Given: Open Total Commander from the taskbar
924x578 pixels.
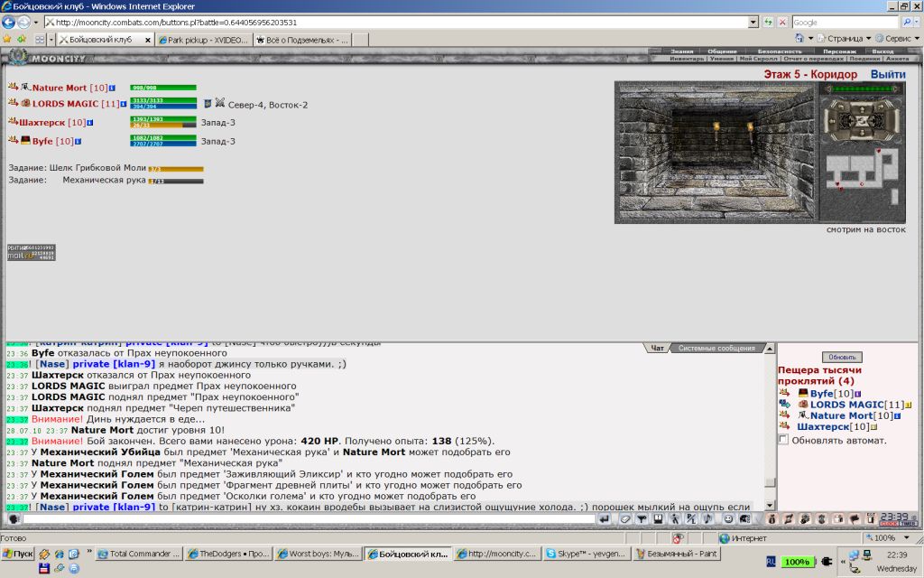Looking at the screenshot, I should tap(139, 554).
